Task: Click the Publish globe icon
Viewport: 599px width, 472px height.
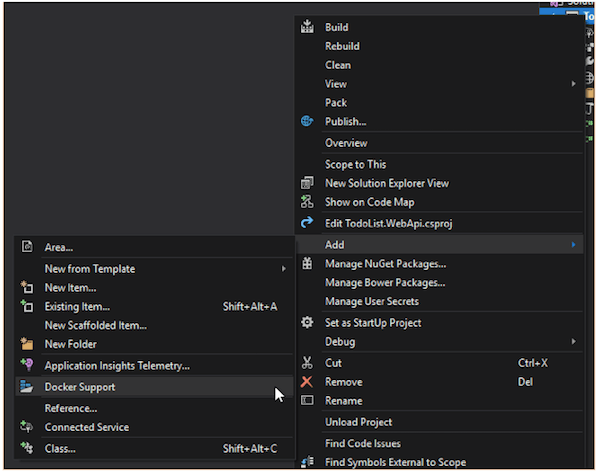Action: coord(307,121)
